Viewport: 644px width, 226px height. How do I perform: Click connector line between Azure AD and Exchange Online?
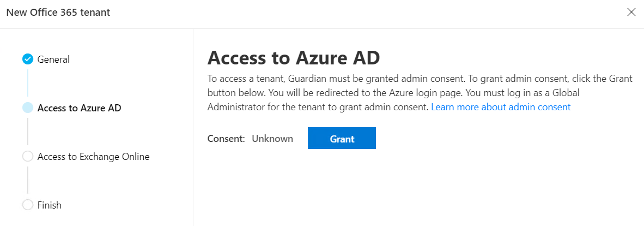click(x=28, y=132)
